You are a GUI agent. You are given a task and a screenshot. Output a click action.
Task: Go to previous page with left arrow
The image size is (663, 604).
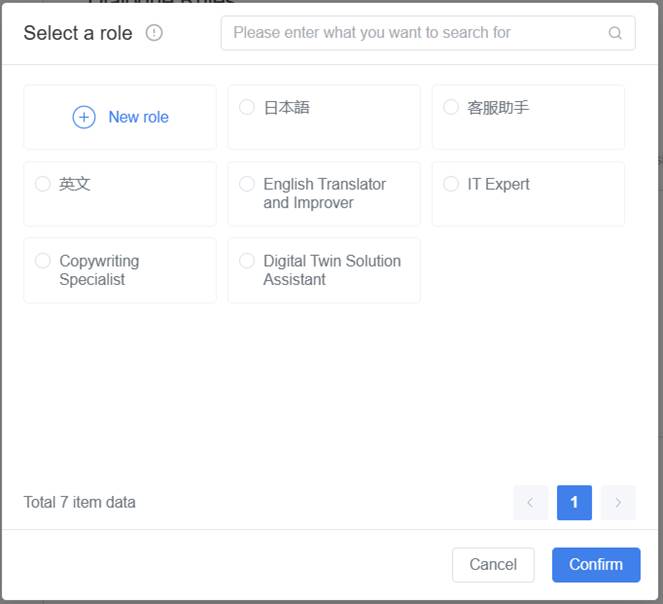tap(530, 502)
